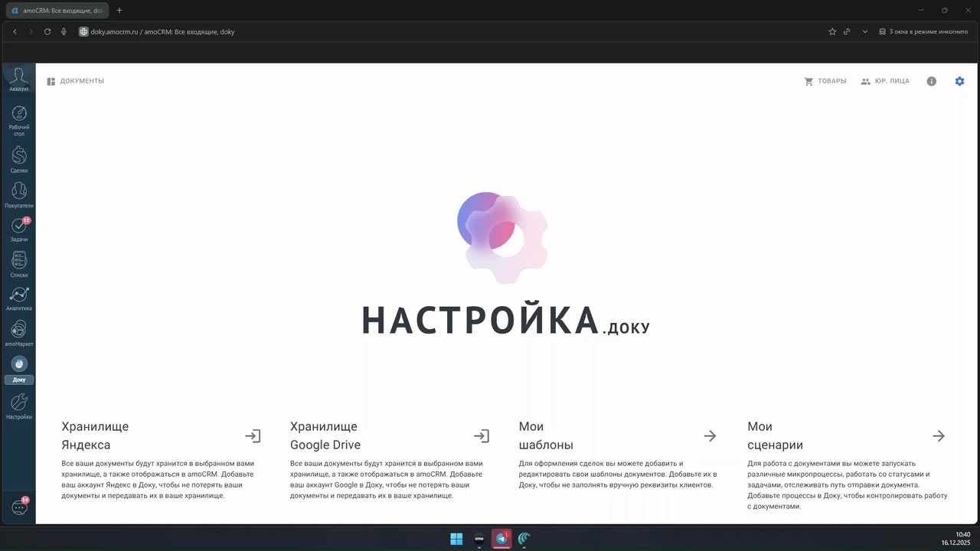Open the Аккаунт profile icon in sidebar

click(x=19, y=79)
